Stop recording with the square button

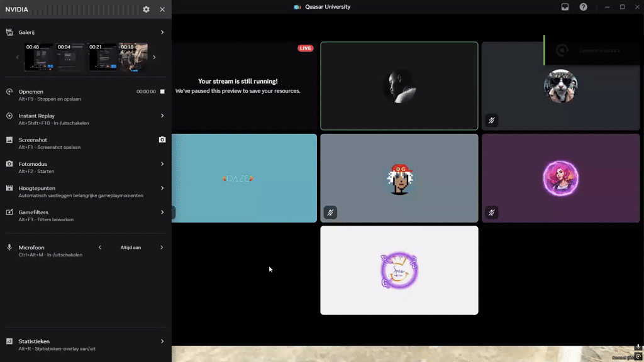tap(162, 92)
